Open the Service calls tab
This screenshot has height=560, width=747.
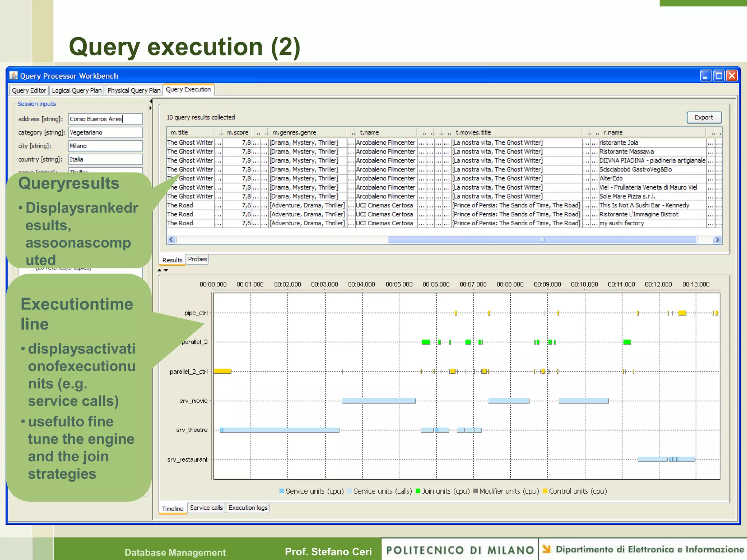point(206,508)
